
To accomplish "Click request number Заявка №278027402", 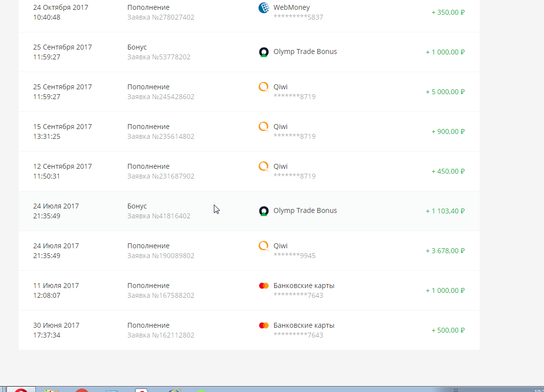I will click(160, 17).
